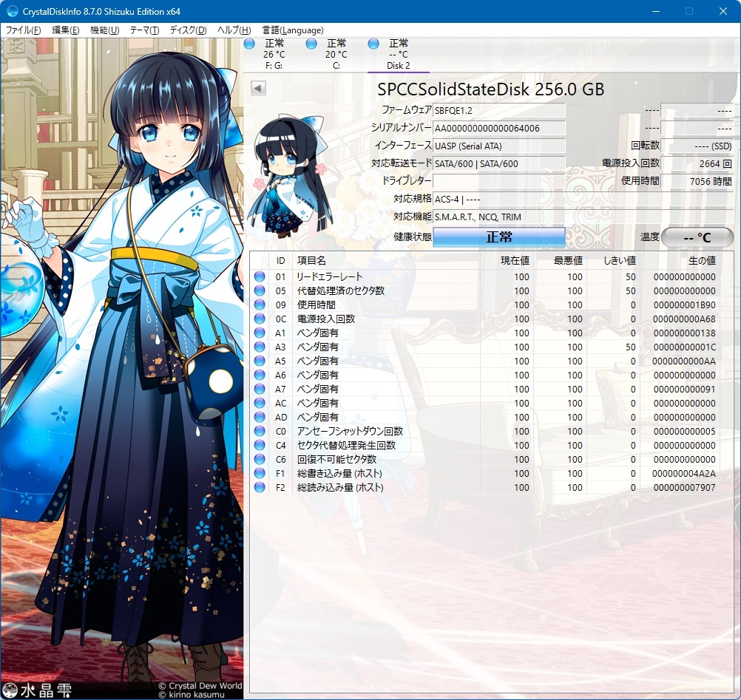Open the 言語(Language) menu

[293, 30]
